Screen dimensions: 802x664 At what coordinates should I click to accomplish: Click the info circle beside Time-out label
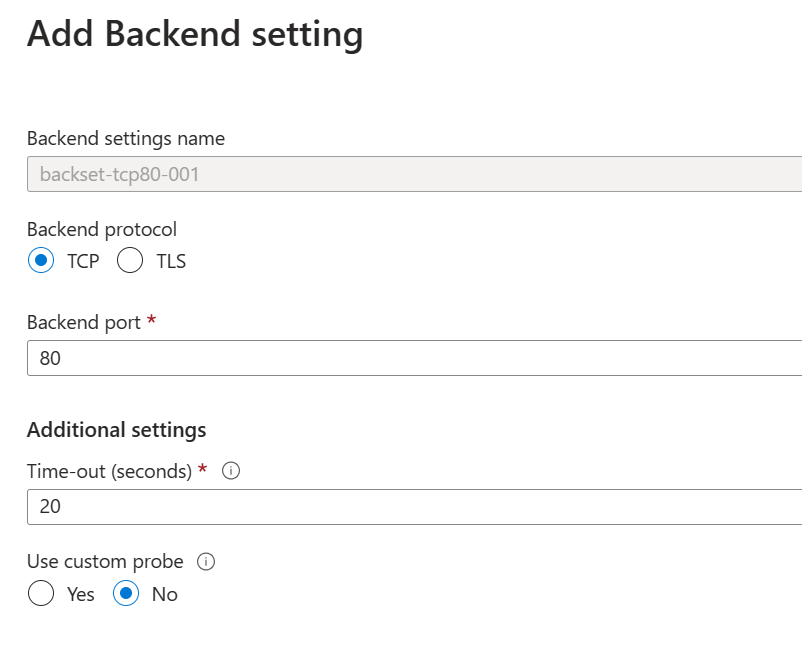(x=231, y=470)
